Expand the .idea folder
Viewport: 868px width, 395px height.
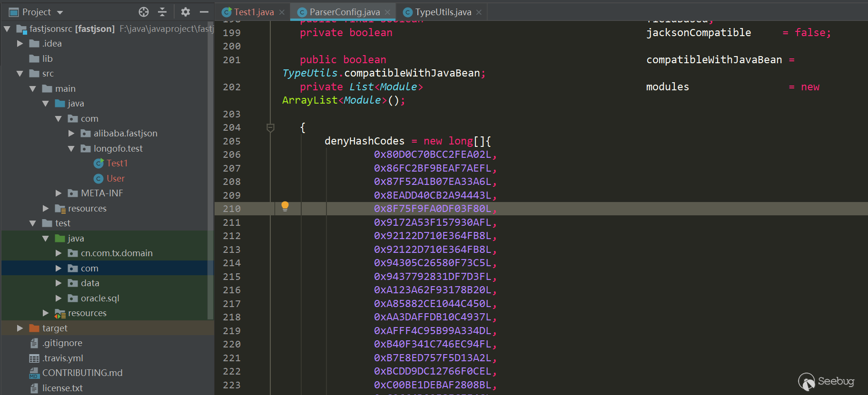click(x=20, y=43)
